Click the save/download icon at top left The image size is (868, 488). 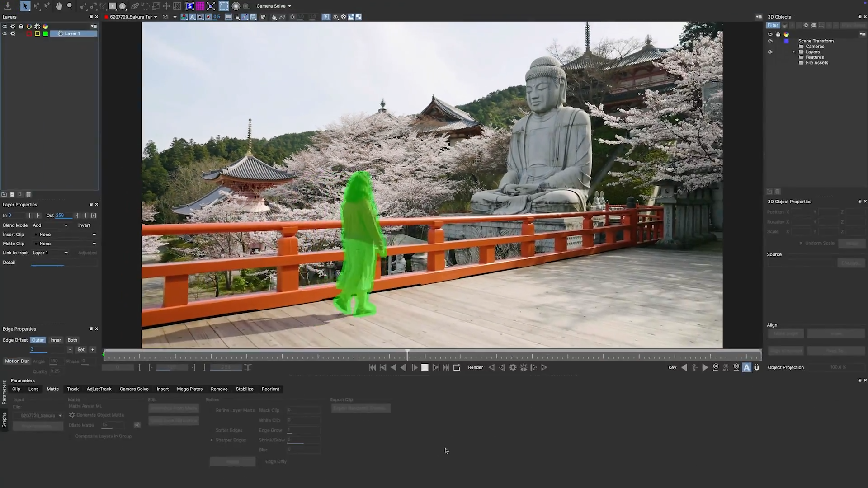(x=8, y=6)
